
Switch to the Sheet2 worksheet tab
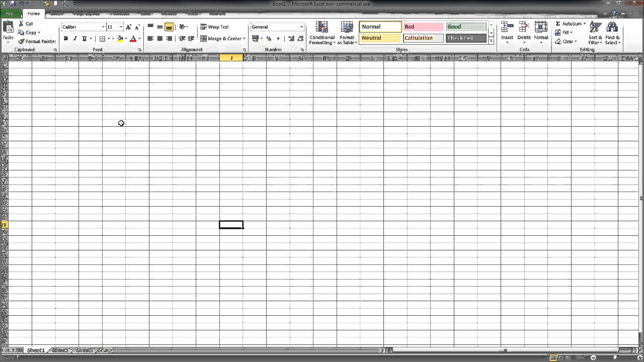point(60,350)
